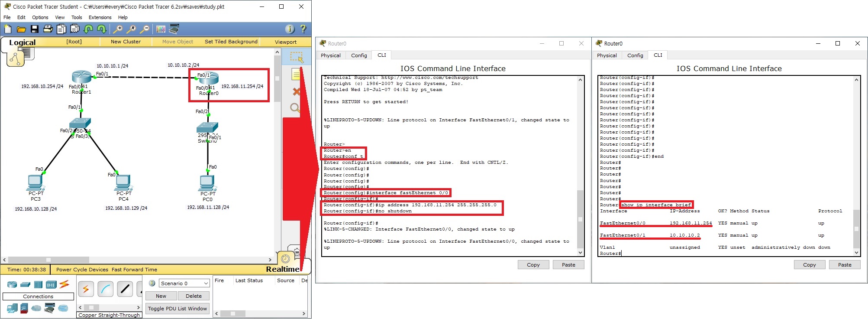
Task: Open the Tools menu
Action: pyautogui.click(x=77, y=17)
